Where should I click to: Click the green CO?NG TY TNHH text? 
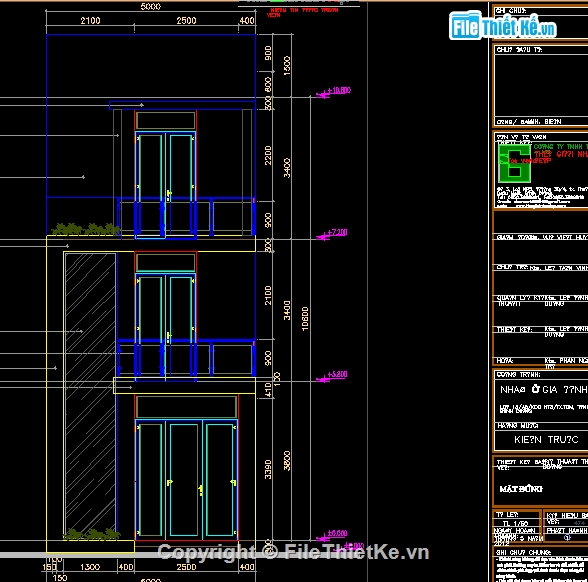click(561, 146)
